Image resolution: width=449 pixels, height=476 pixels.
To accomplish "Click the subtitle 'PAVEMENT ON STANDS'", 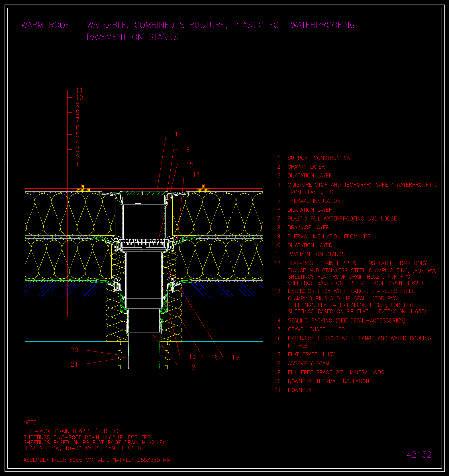I will pos(132,37).
